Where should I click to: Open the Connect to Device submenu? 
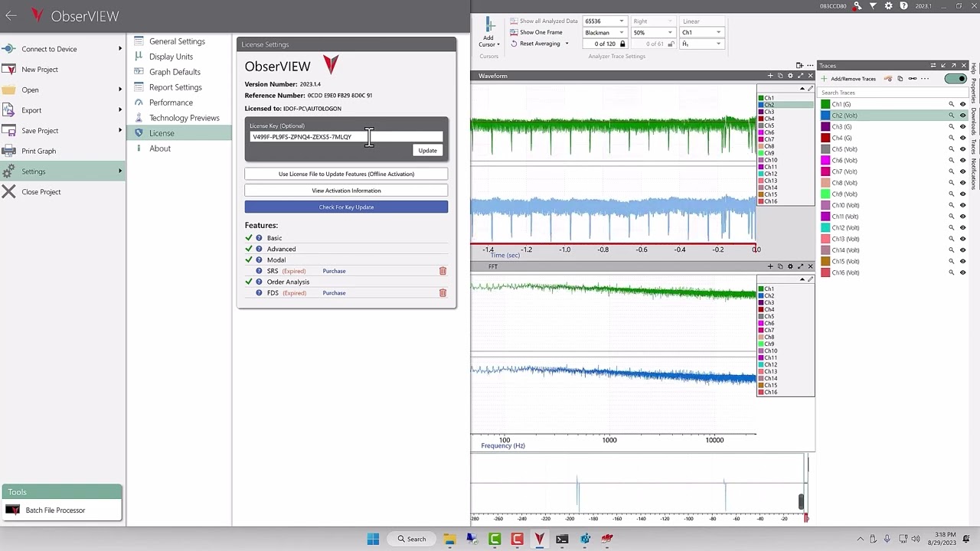pyautogui.click(x=63, y=49)
